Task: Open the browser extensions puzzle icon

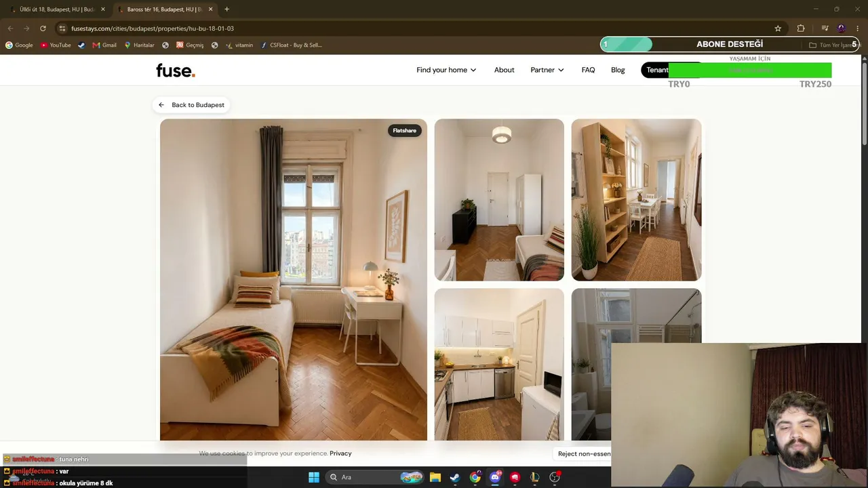Action: pos(801,28)
